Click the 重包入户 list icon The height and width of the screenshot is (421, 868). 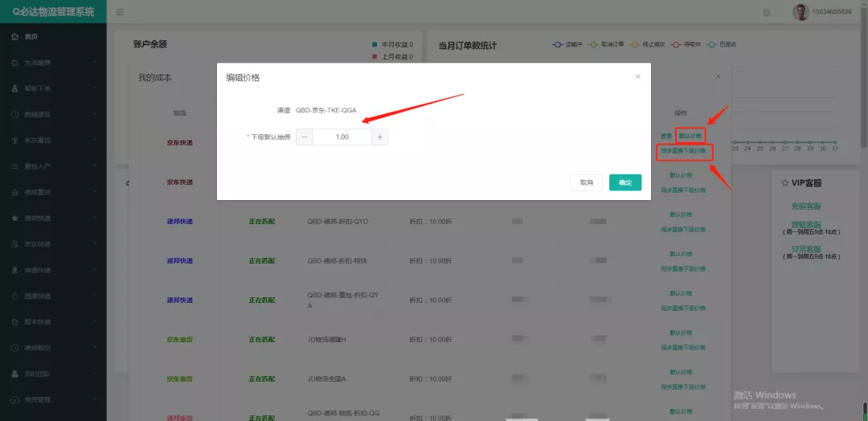(15, 166)
